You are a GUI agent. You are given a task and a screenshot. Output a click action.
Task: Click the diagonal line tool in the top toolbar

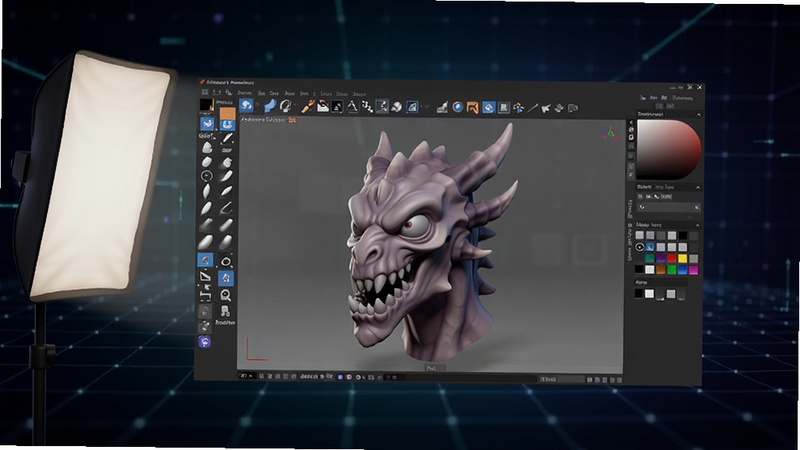532,108
